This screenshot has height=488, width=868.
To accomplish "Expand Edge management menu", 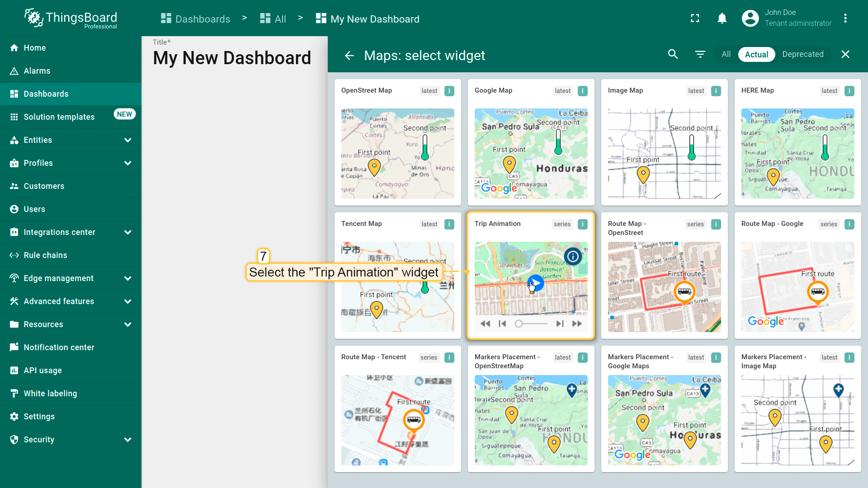I will pyautogui.click(x=71, y=278).
